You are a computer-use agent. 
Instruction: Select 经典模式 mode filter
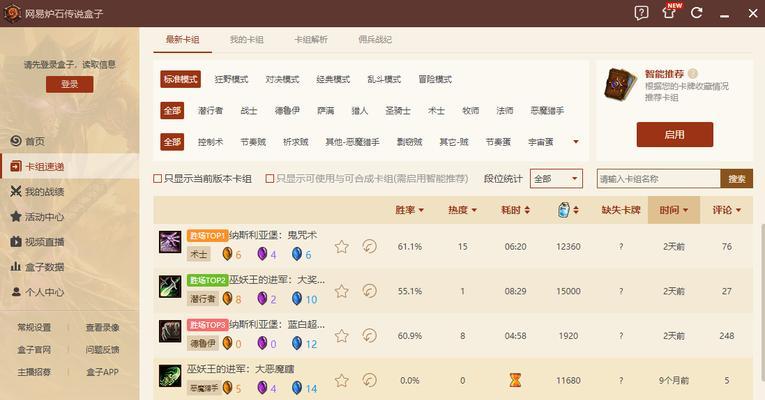pyautogui.click(x=333, y=79)
